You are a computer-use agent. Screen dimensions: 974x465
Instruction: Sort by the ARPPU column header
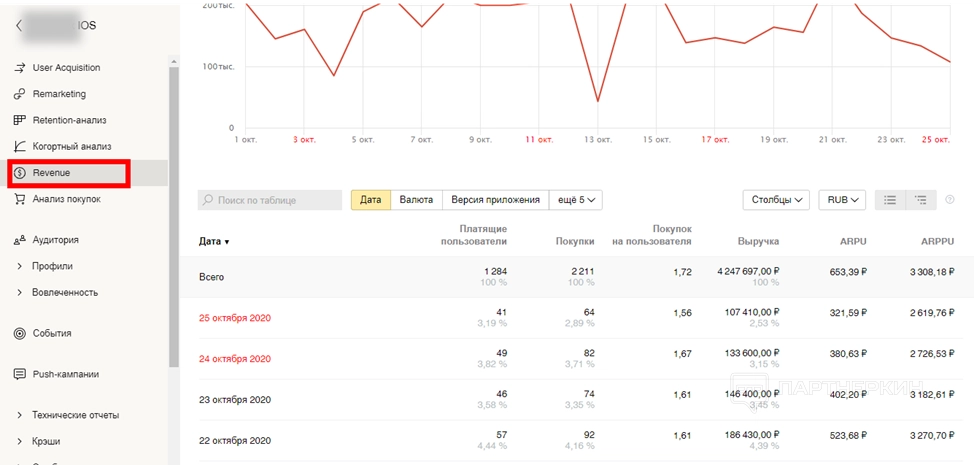(938, 242)
